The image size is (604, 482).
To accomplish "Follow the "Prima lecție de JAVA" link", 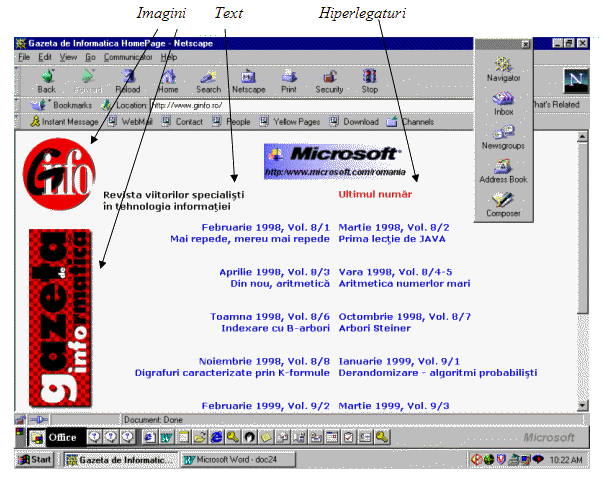I will tap(392, 240).
